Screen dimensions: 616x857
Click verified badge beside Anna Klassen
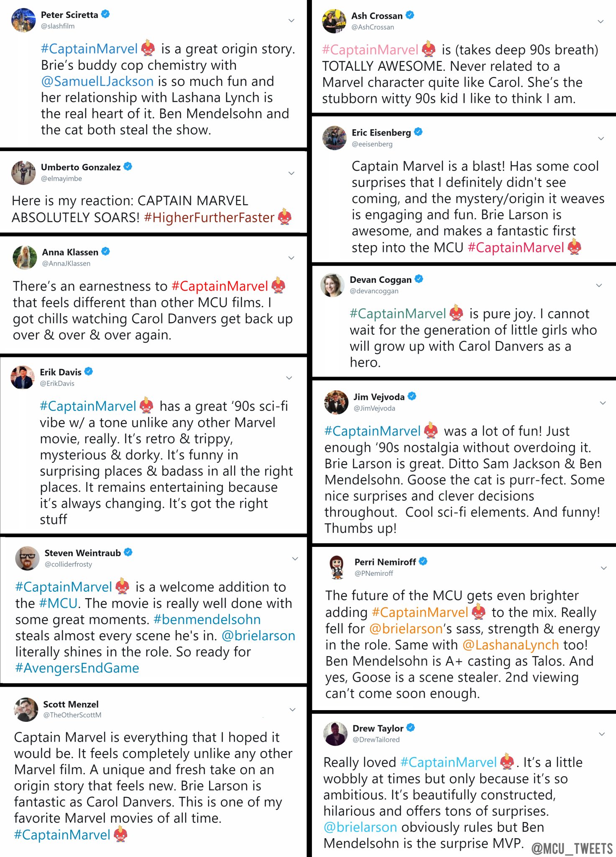point(106,251)
